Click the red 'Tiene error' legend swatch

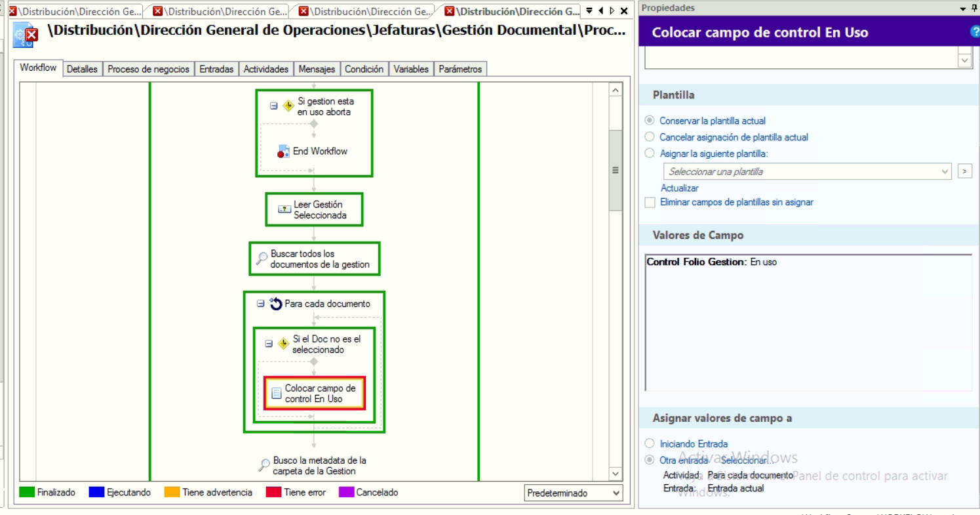(273, 492)
